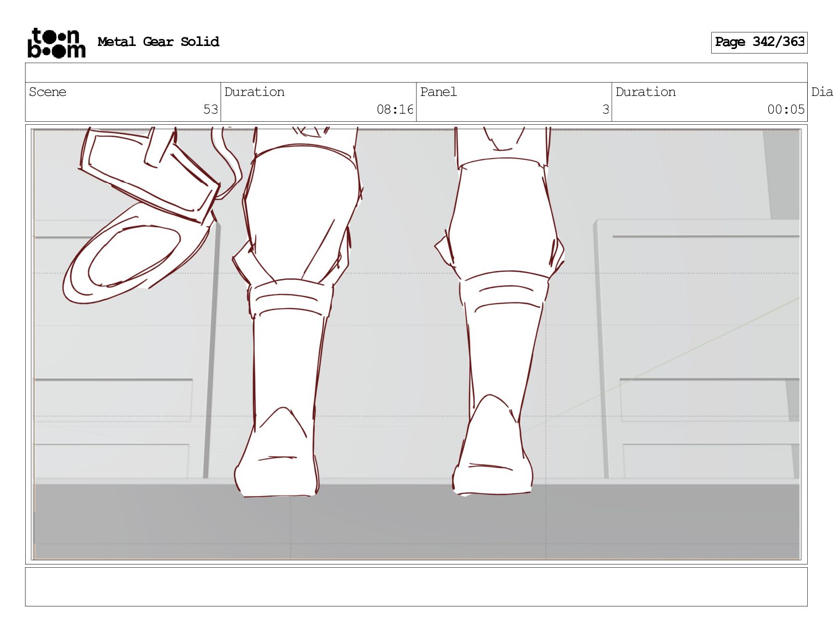The image size is (834, 644).
Task: Click the first 'Duration' label beside Scene
Action: tap(254, 92)
